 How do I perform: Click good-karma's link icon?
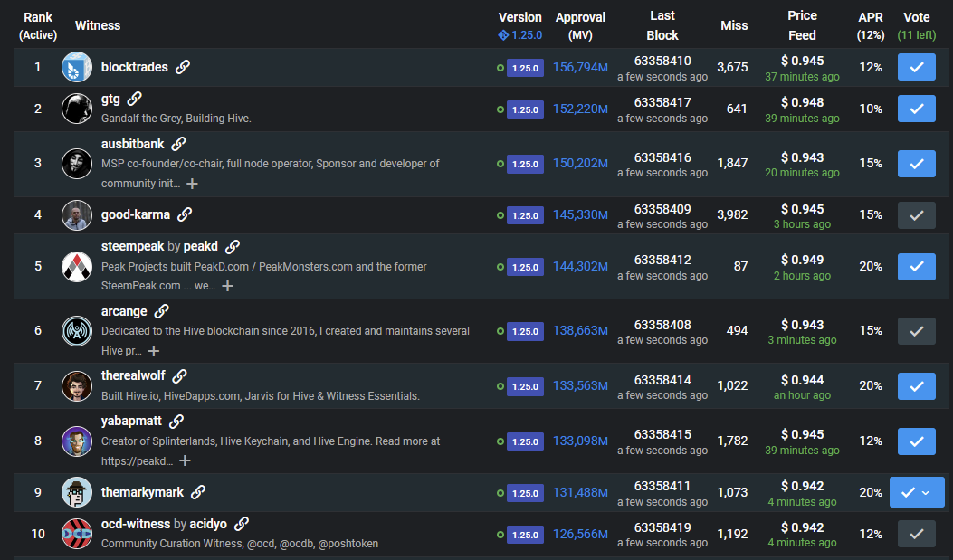185,214
